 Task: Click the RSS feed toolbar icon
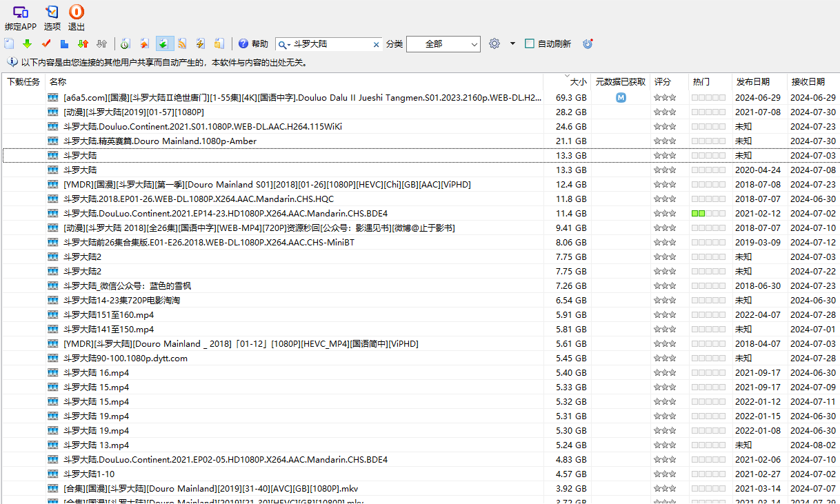click(x=182, y=44)
